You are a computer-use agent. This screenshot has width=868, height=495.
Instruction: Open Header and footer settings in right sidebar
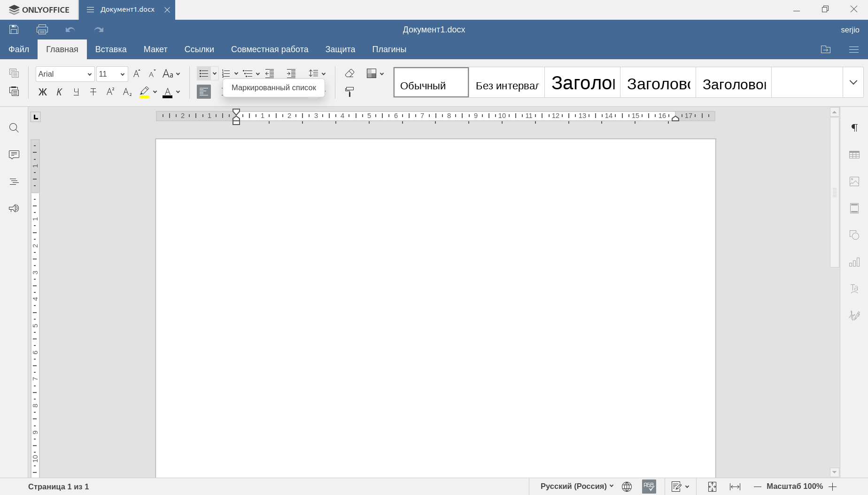pos(854,208)
